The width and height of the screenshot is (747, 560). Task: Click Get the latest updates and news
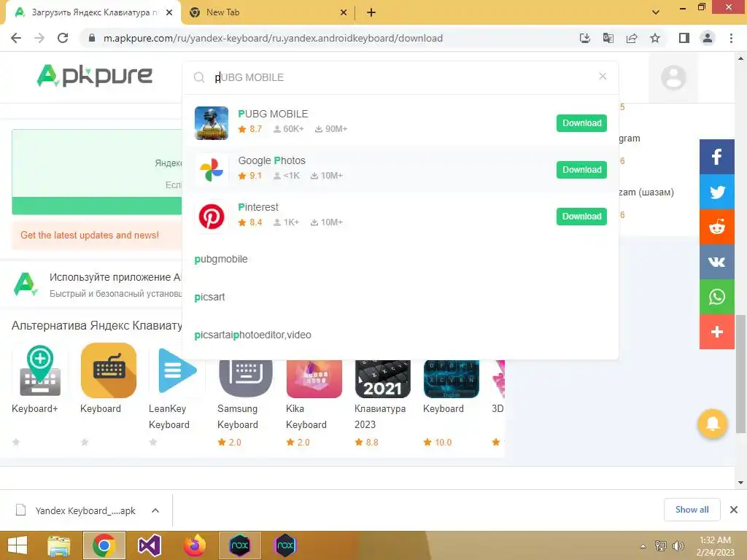pyautogui.click(x=90, y=236)
